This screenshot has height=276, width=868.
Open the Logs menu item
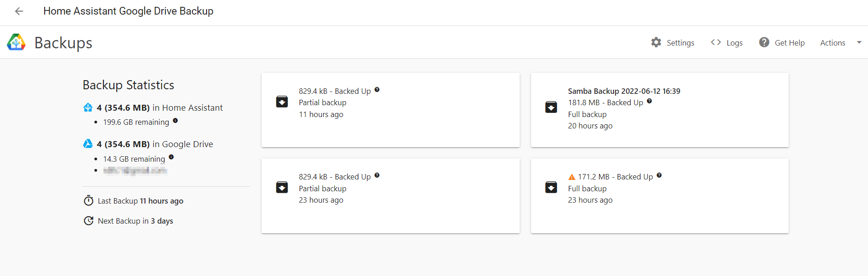[734, 43]
